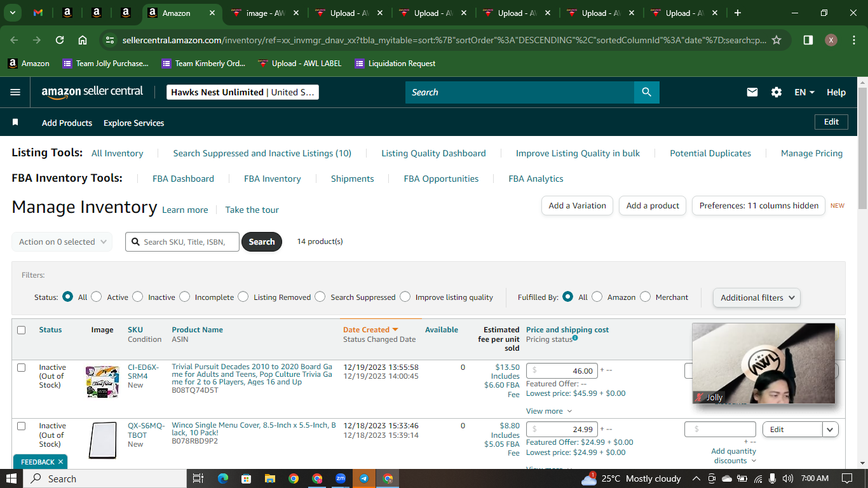This screenshot has height=488, width=868.
Task: Open the EN language dropdown
Action: 804,92
